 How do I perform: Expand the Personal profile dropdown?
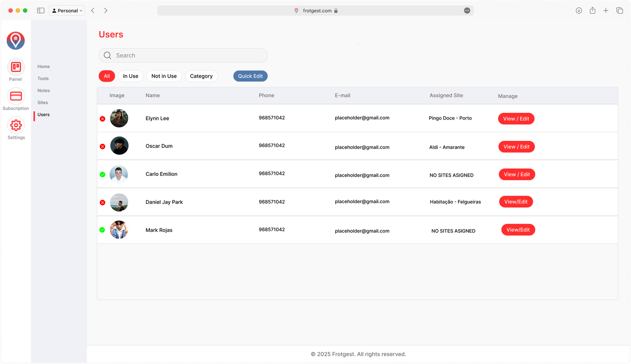click(67, 11)
